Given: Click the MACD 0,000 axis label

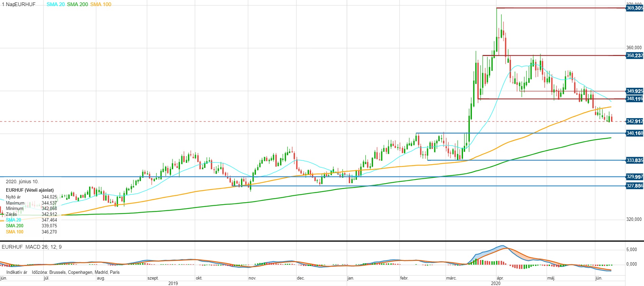Looking at the screenshot, I should [631, 264].
